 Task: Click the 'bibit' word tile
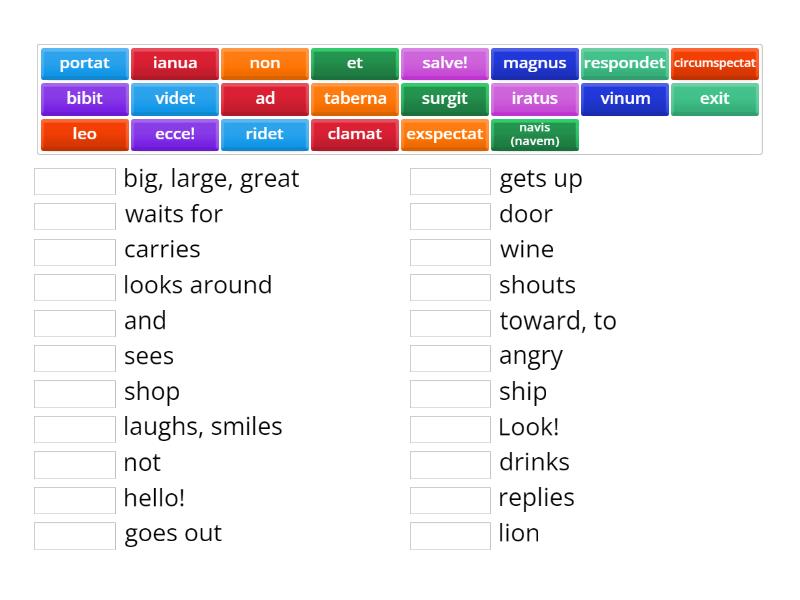pyautogui.click(x=84, y=98)
